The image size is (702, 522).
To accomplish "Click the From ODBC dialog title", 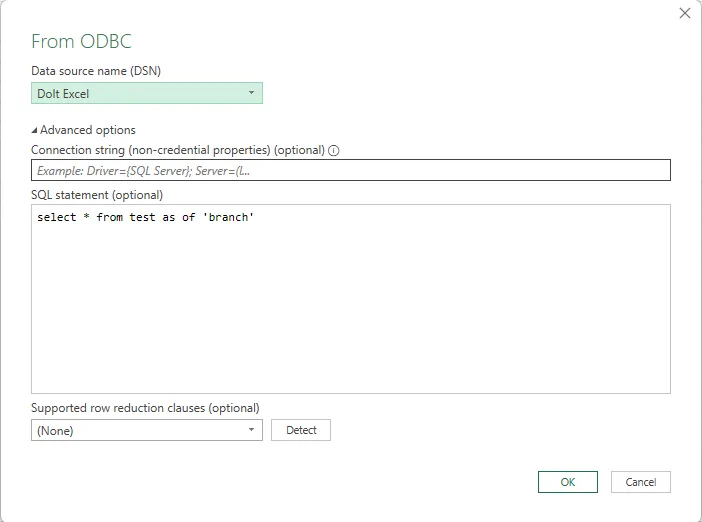I will pos(81,42).
